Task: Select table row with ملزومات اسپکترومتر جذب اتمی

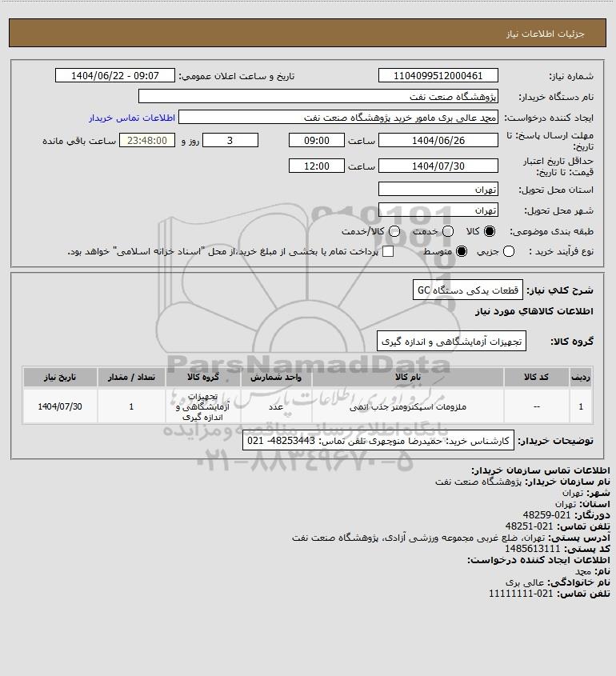Action: point(308,406)
